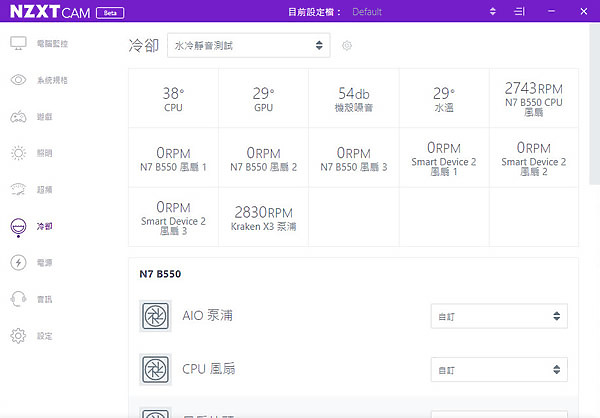Click the 29° 水溫 liquid temperature tile
The height and width of the screenshot is (418, 600).
[x=444, y=98]
